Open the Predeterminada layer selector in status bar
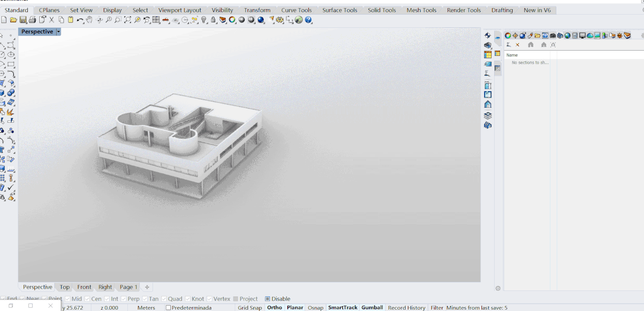This screenshot has width=644, height=311. (x=189, y=308)
